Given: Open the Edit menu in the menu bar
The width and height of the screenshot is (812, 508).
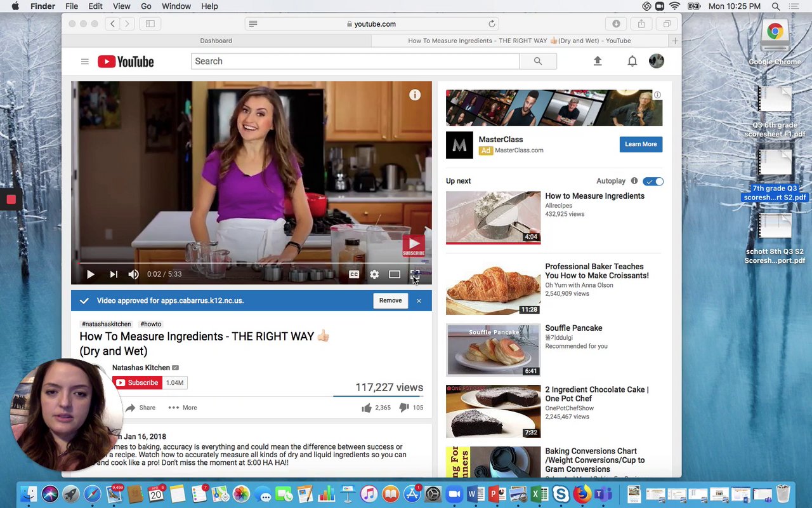Looking at the screenshot, I should (95, 6).
